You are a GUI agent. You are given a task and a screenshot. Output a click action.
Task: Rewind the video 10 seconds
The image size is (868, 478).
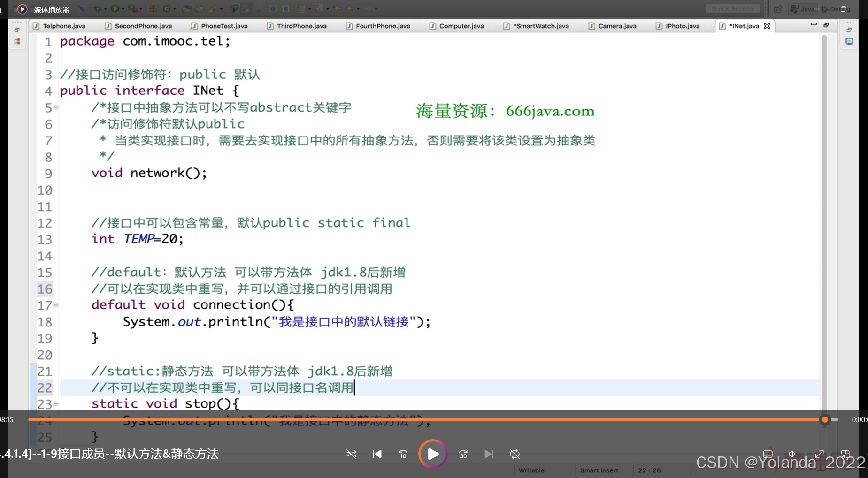click(403, 454)
